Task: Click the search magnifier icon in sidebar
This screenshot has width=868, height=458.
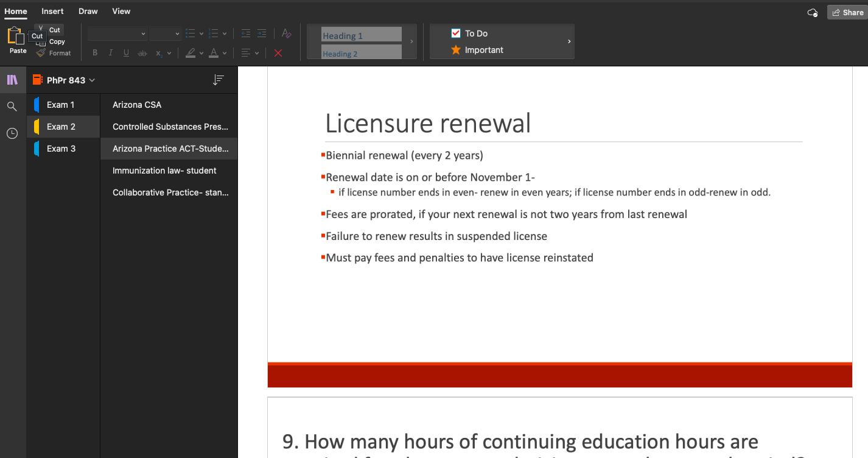Action: [12, 107]
